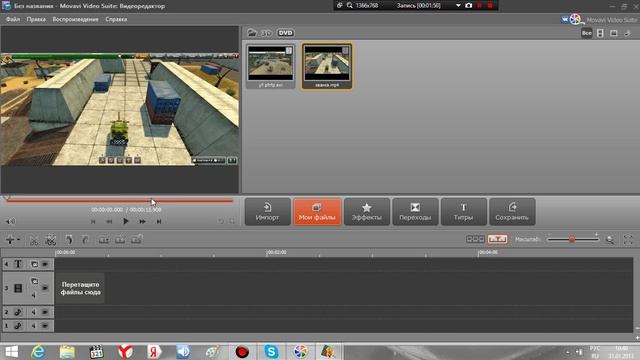
Task: Open the Эффекты tab
Action: tap(367, 212)
